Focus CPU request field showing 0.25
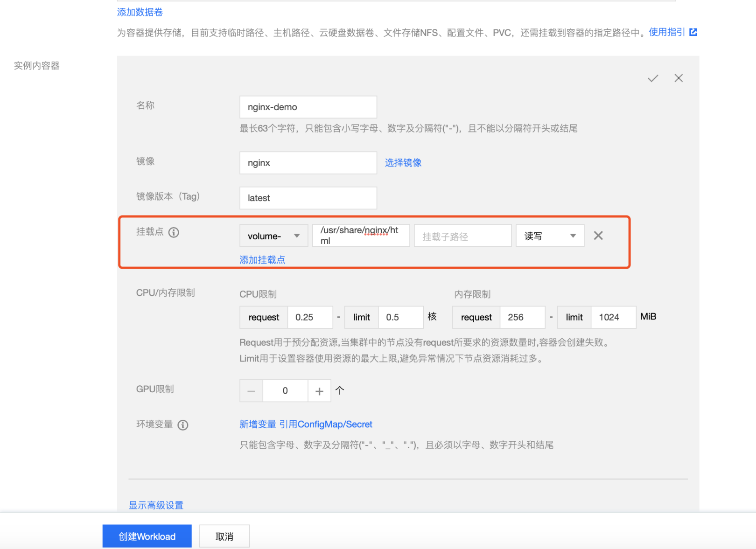The width and height of the screenshot is (756, 549). click(310, 318)
